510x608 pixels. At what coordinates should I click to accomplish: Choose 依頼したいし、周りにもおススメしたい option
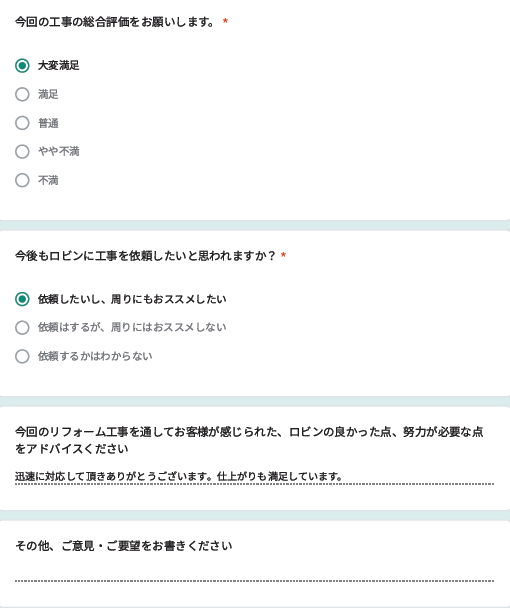(22, 299)
